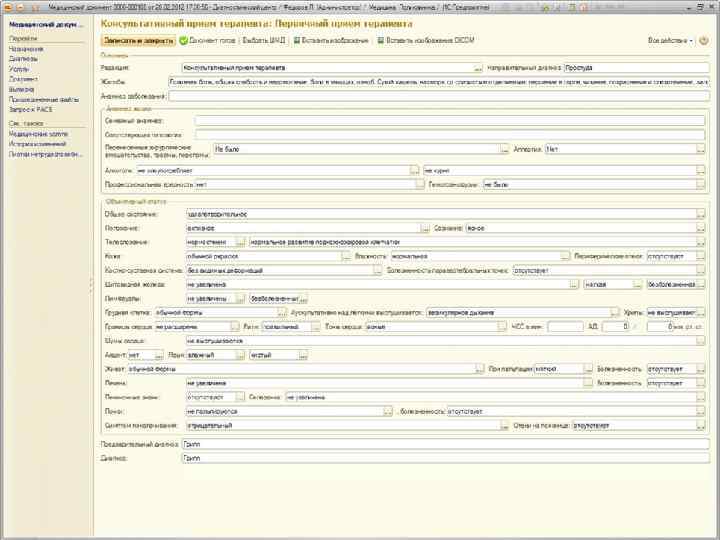Screen dimensions: 720x540
Task: Select Запрос в PACS in the sidebar
Action: [x=31, y=107]
